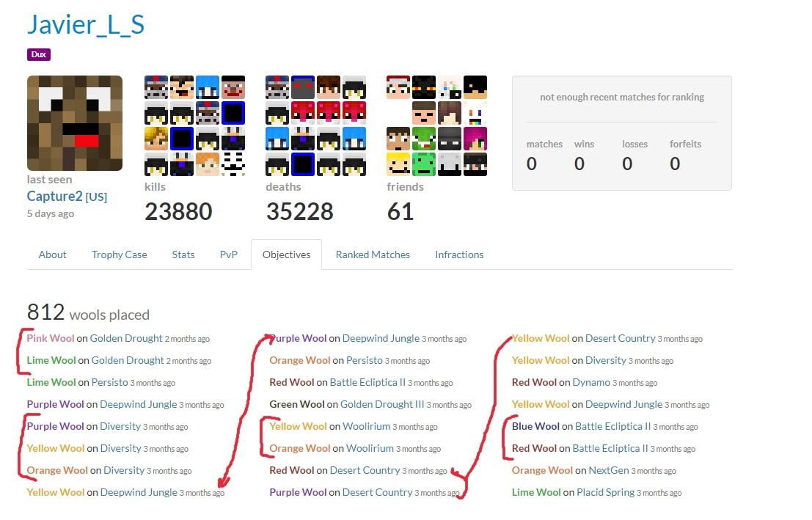Open Diversity in the Purple Wool row
Screen dimensions: 812x520
coord(120,426)
